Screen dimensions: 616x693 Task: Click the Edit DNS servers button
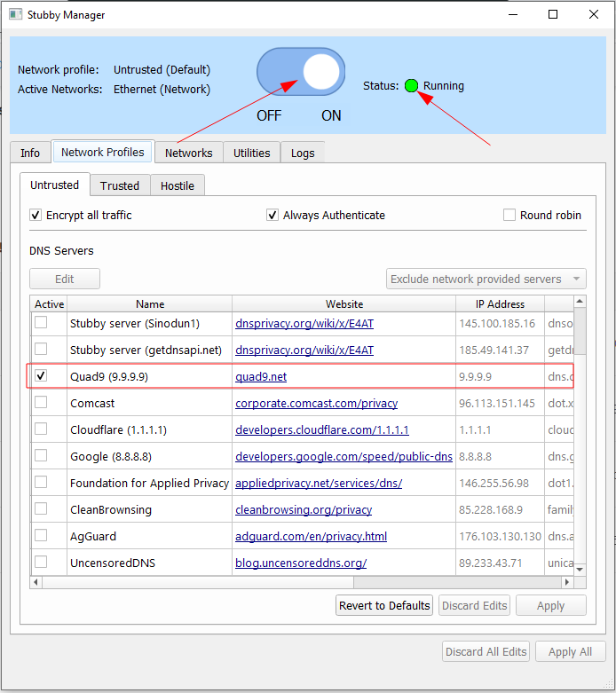coord(65,279)
